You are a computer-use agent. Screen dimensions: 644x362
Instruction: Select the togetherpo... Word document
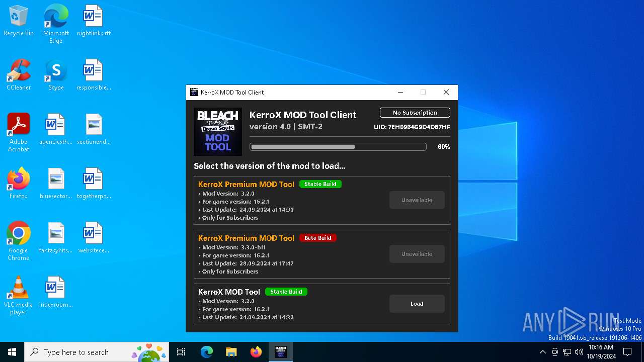94,184
